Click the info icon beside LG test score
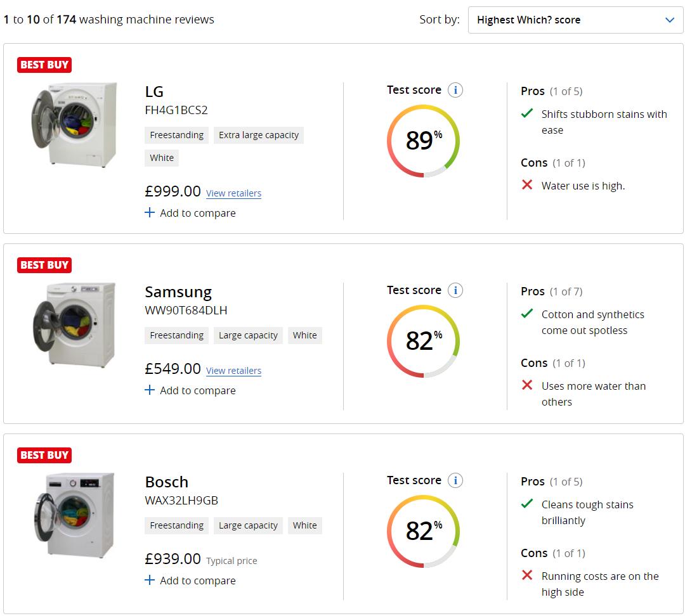685x616 pixels. pyautogui.click(x=455, y=90)
